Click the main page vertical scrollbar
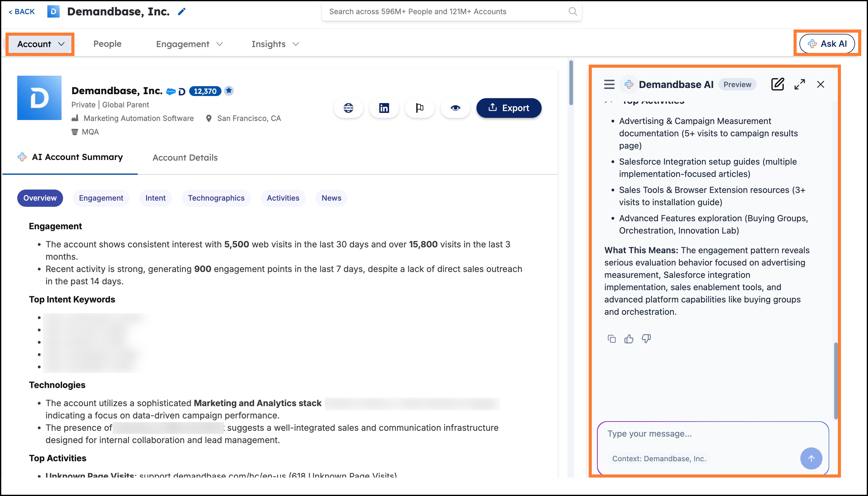The height and width of the screenshot is (496, 868). (571, 83)
